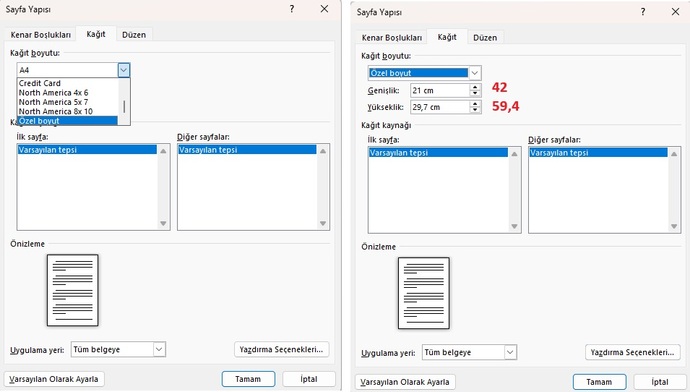Click the Yükseklik 29,7 cm field
This screenshot has height=392, width=690.
[440, 107]
